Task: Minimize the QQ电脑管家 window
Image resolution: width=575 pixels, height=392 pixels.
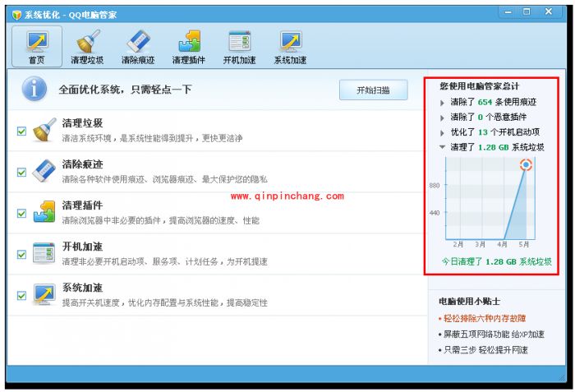Action: (x=508, y=12)
